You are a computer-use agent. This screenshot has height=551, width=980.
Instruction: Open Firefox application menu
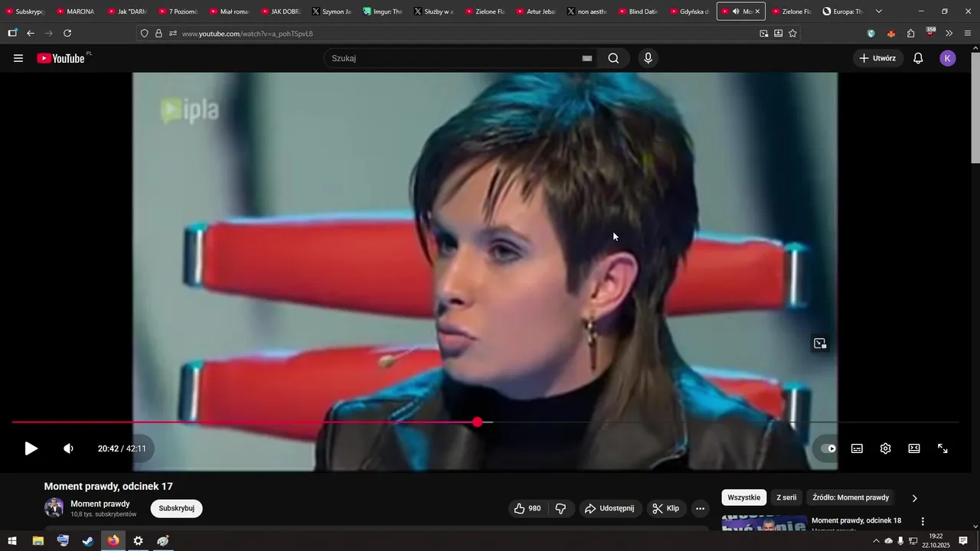[x=968, y=34]
